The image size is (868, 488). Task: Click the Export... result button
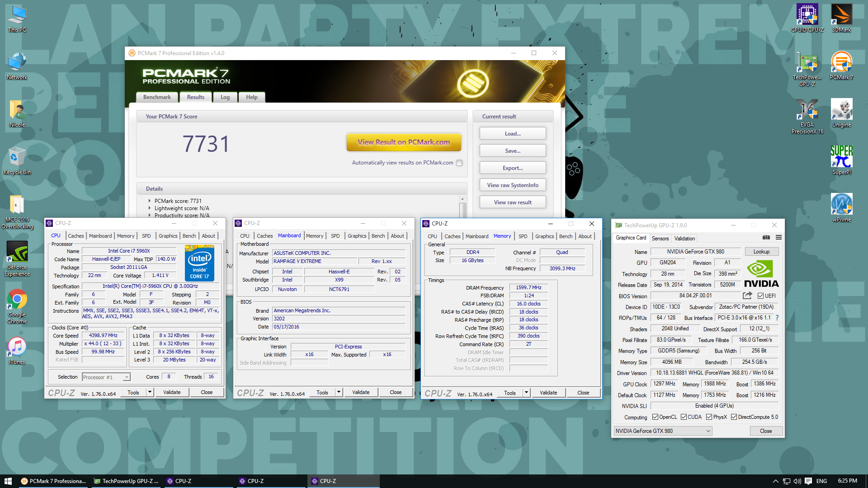(513, 168)
